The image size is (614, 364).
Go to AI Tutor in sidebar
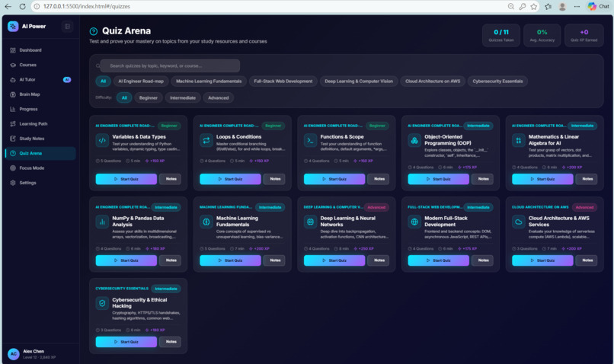[40, 79]
